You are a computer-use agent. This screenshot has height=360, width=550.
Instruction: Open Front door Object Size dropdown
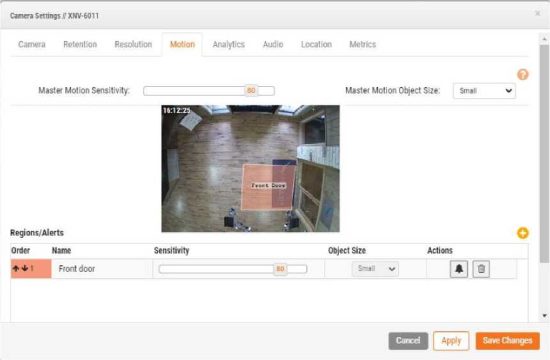pyautogui.click(x=375, y=269)
